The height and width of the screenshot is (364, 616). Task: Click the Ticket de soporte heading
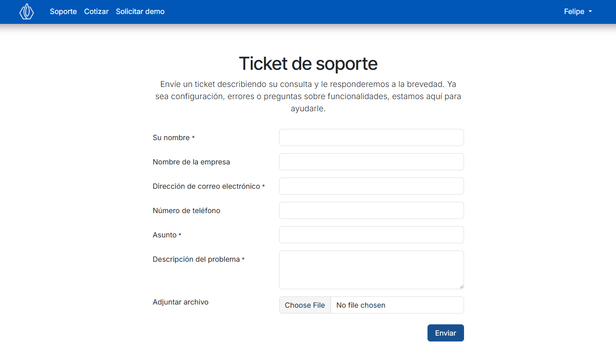[x=308, y=64]
